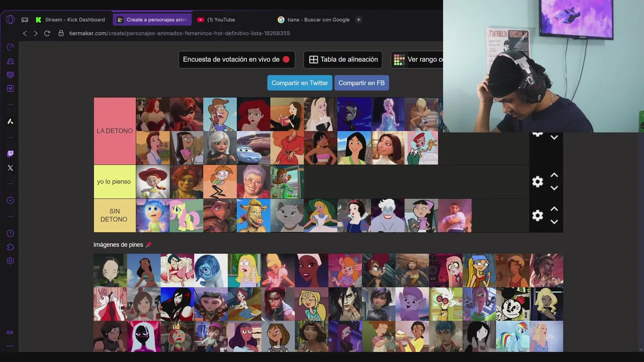This screenshot has height=362, width=644.
Task: Select Cruella de Vil image in pool
Action: 110,304
